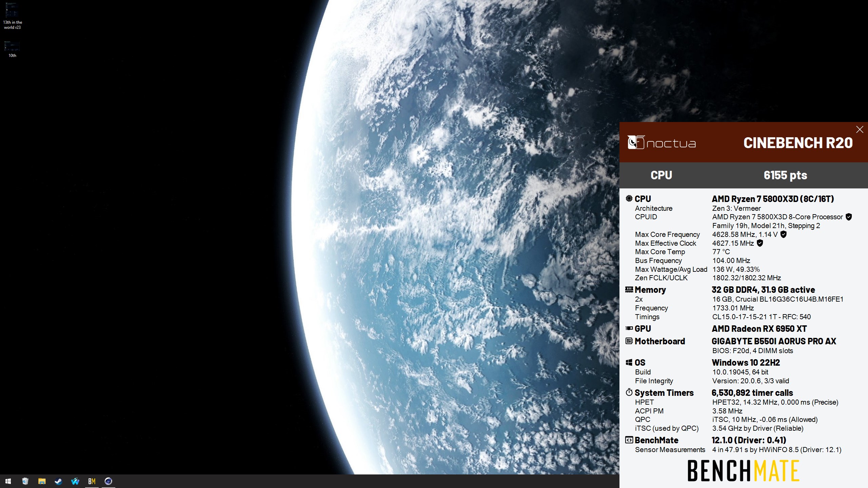Click the Noctua logo in the header
This screenshot has width=868, height=488.
(x=662, y=143)
